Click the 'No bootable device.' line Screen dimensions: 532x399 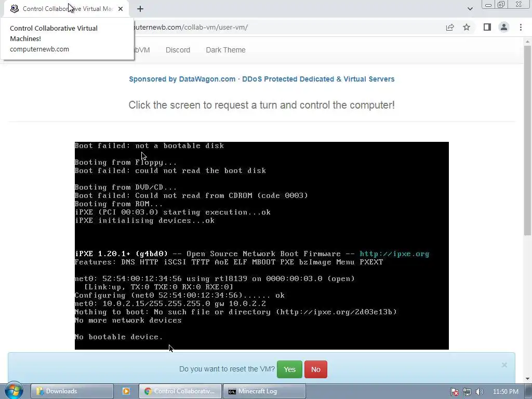coord(119,337)
